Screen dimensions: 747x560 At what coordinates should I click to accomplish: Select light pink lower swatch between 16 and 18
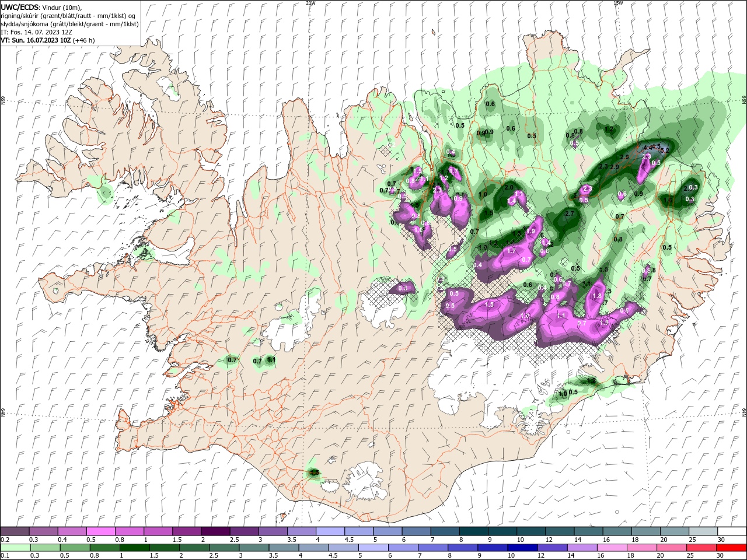612,547
